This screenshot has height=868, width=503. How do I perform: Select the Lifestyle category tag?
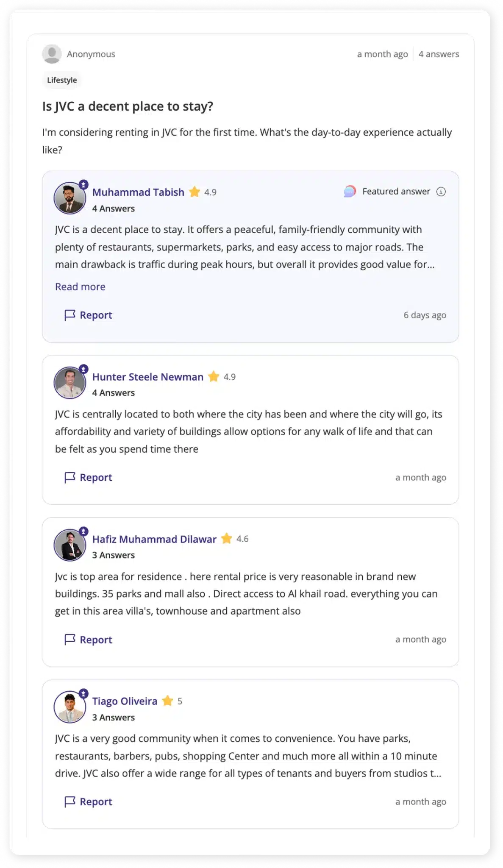point(62,80)
